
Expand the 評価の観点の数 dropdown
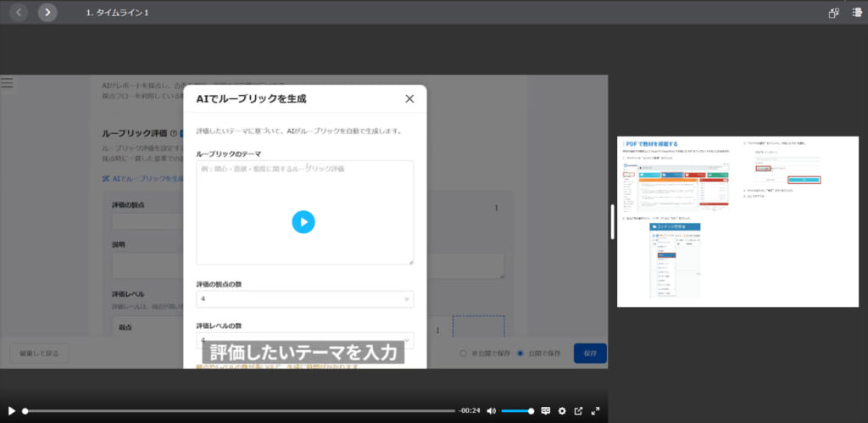click(304, 299)
